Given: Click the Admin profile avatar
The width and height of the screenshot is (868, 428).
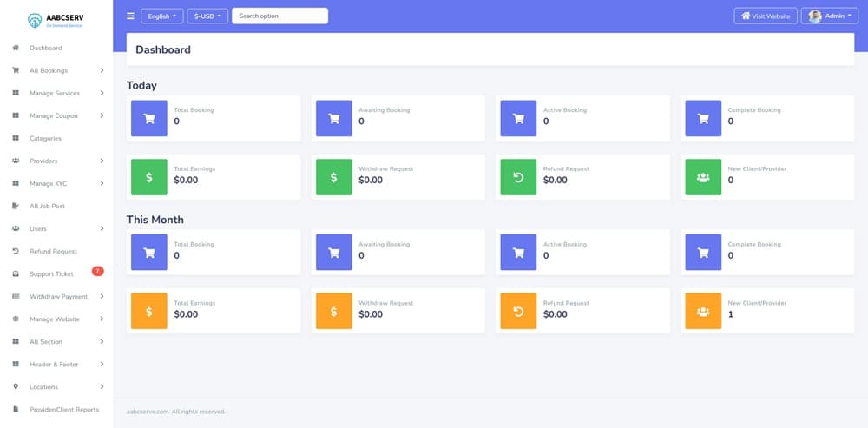Looking at the screenshot, I should point(814,16).
